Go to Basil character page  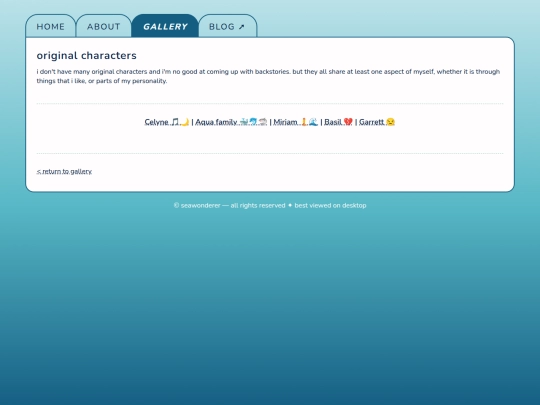[338, 122]
